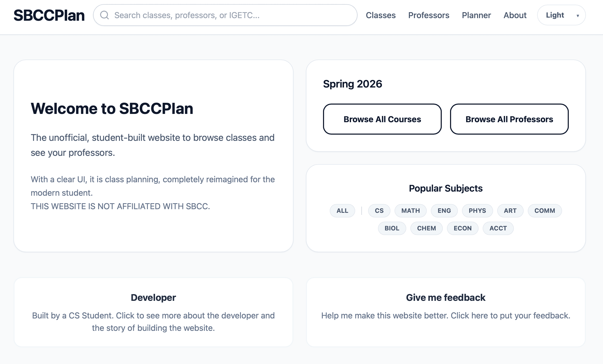603x364 pixels.
Task: Navigate to the Planner section
Action: tap(476, 15)
